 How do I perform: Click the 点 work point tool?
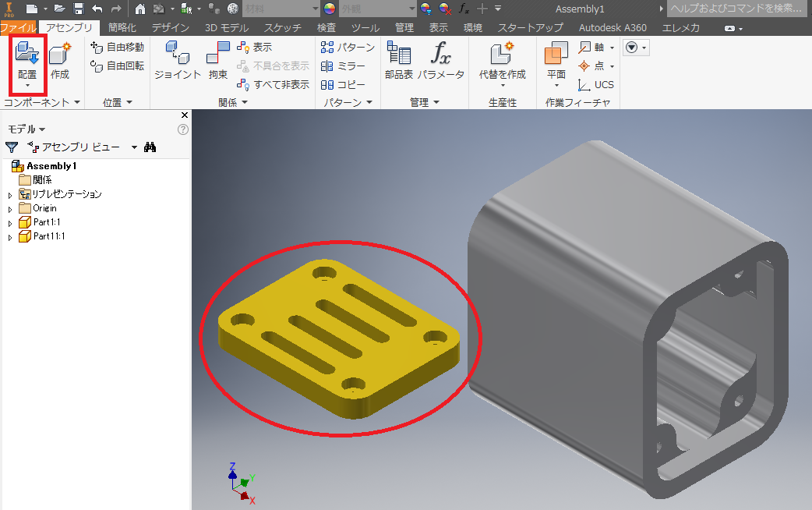[592, 66]
